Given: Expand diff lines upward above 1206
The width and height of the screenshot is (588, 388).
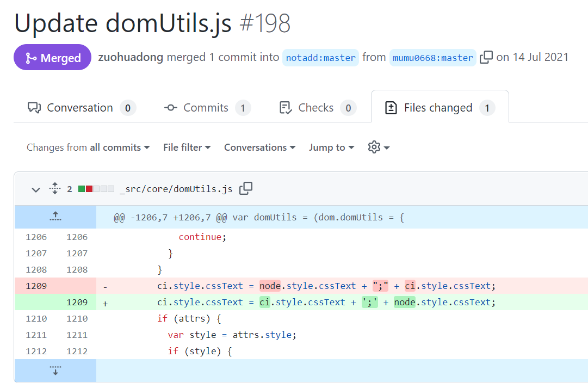Looking at the screenshot, I should (x=55, y=217).
